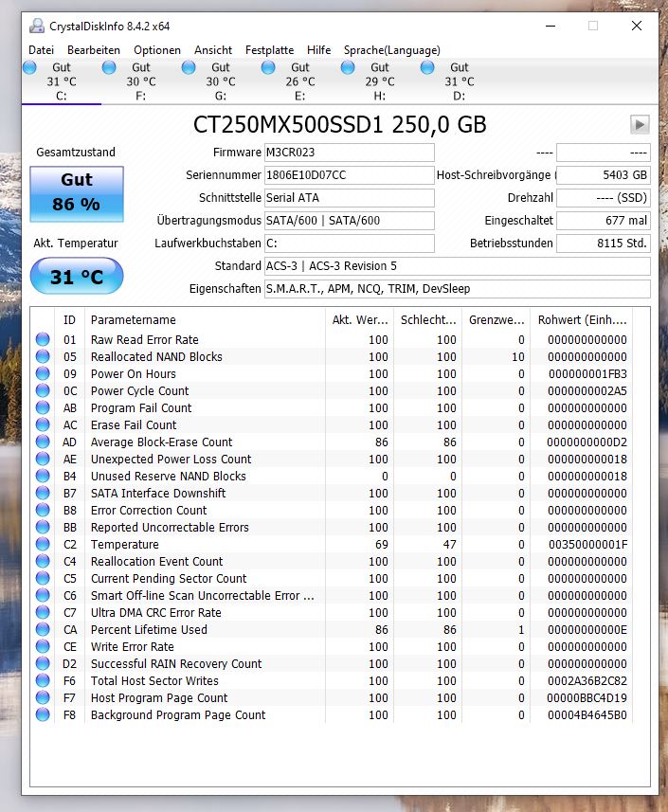Image resolution: width=668 pixels, height=812 pixels.
Task: Click status icon of Ultra DMA CRC Error Rate
Action: [x=43, y=612]
